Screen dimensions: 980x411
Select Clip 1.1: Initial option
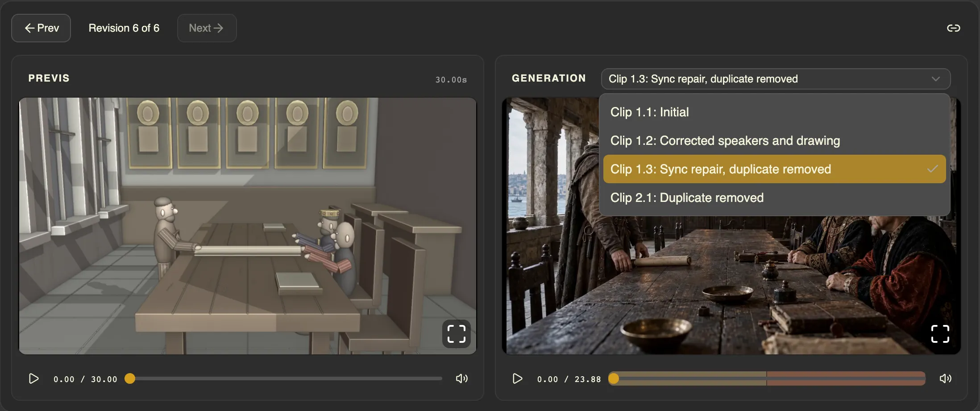pos(774,112)
